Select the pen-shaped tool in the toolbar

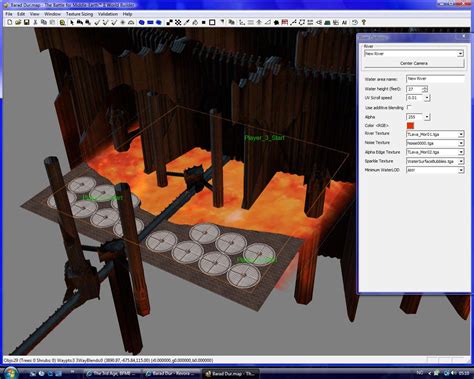click(x=187, y=22)
